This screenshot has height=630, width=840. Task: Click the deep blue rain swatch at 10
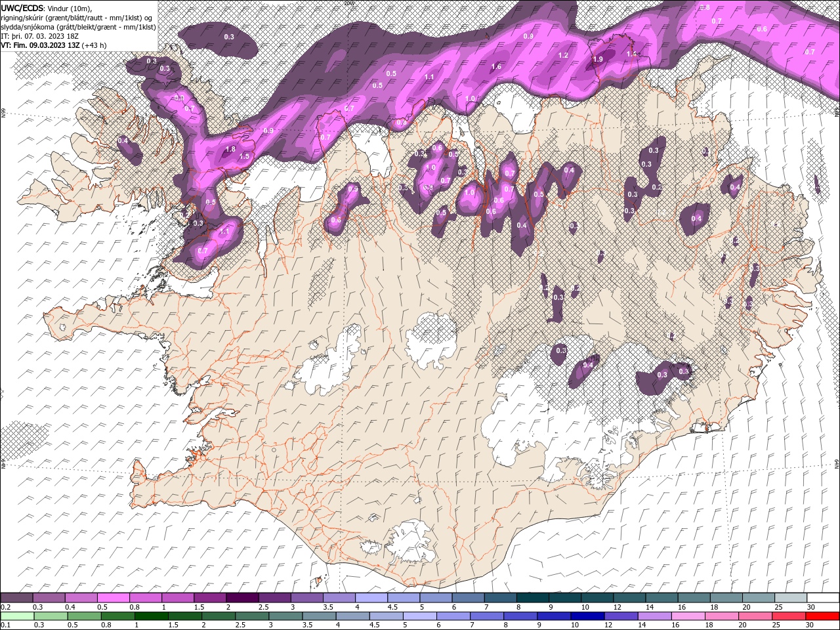tap(588, 616)
